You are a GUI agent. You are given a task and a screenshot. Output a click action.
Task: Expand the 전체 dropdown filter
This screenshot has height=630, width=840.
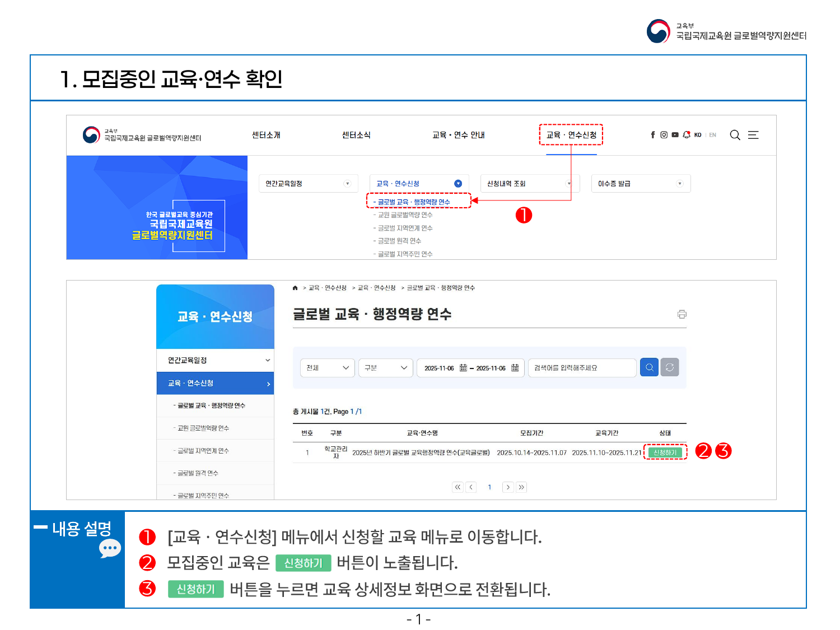click(328, 368)
